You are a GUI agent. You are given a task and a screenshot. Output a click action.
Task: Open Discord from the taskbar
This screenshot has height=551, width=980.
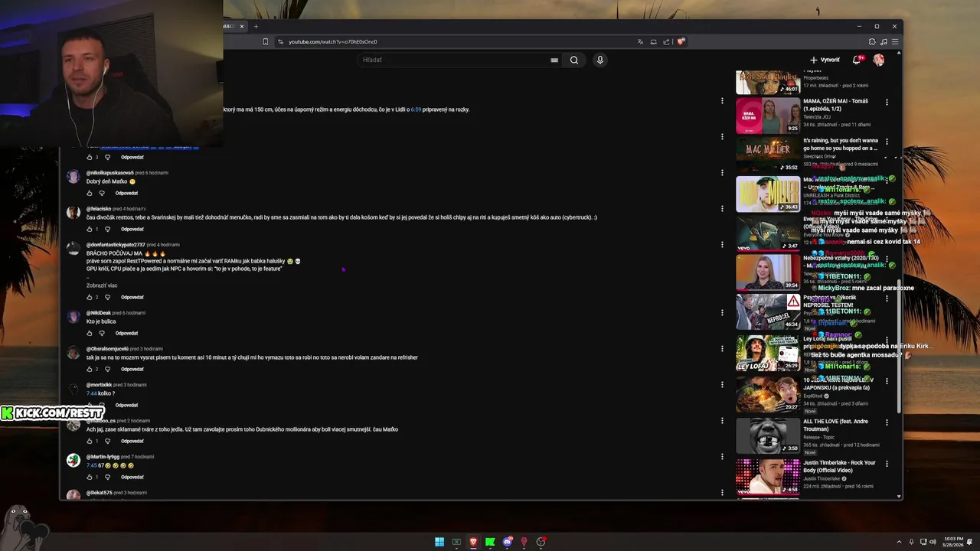pos(507,542)
